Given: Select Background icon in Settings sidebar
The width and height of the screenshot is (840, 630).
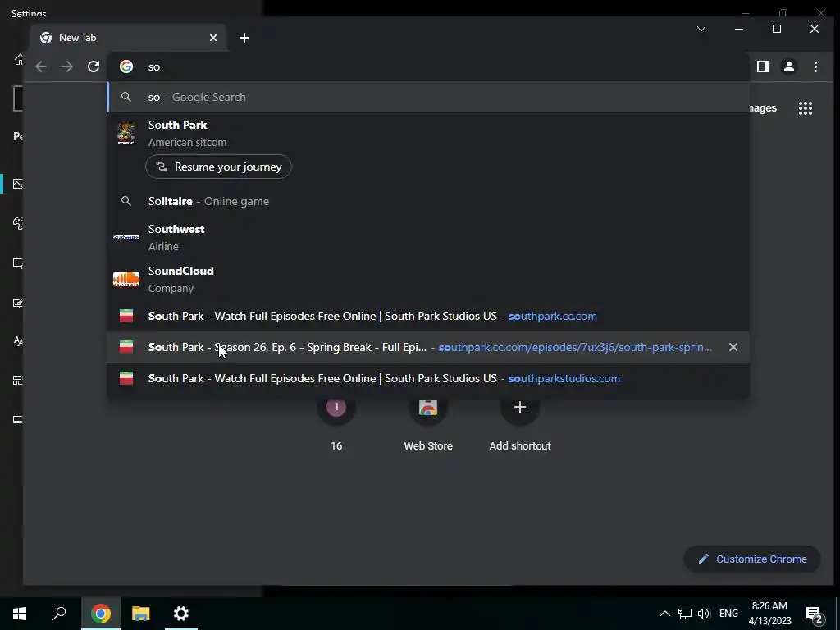Looking at the screenshot, I should tap(18, 184).
